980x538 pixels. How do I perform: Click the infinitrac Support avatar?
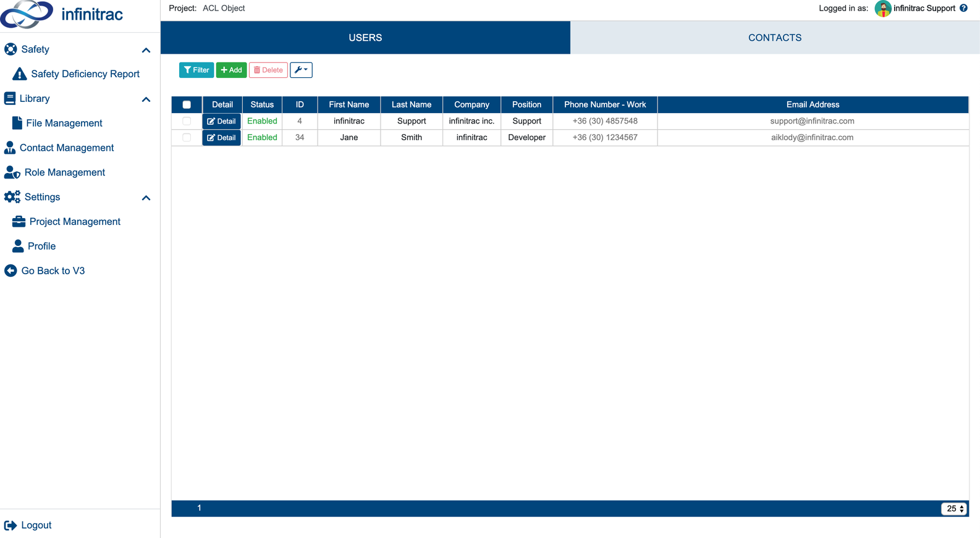[883, 9]
